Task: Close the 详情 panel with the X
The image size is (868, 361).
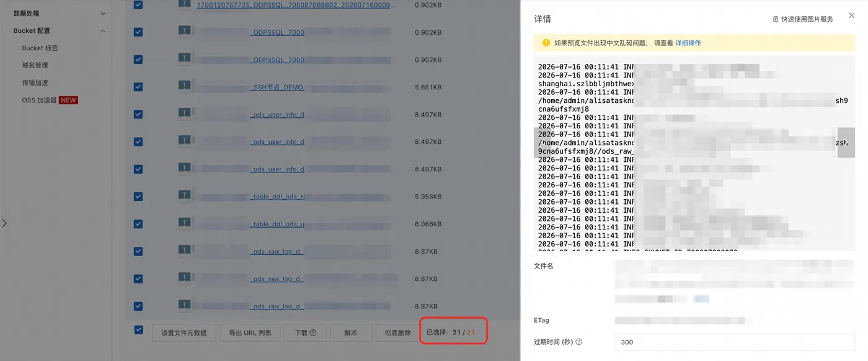Action: click(851, 16)
